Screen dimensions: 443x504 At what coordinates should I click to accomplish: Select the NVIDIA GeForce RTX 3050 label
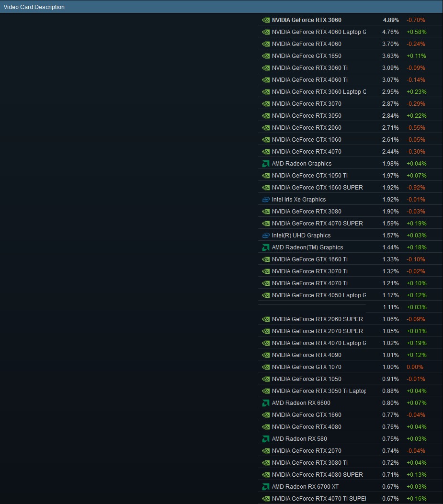pos(307,116)
